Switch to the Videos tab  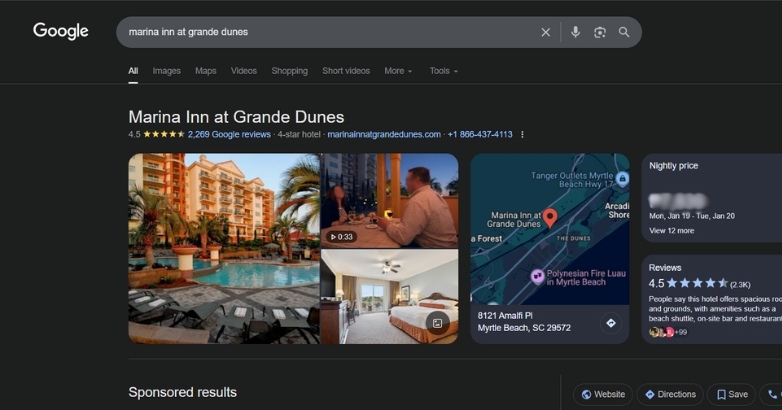(244, 71)
